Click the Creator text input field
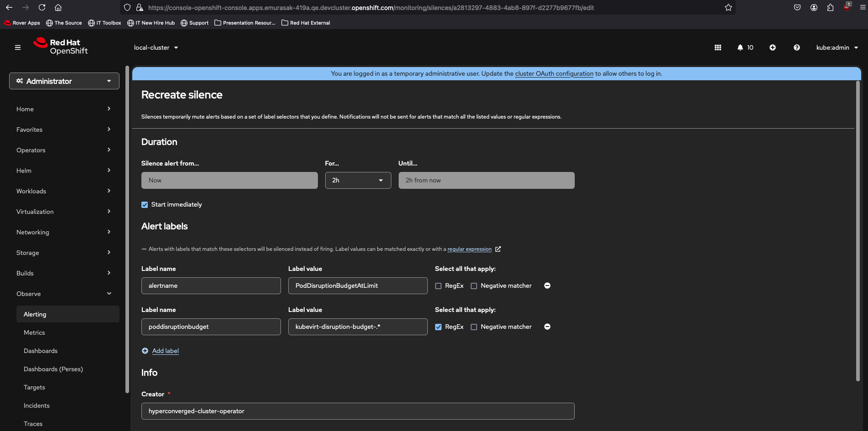 pos(358,411)
